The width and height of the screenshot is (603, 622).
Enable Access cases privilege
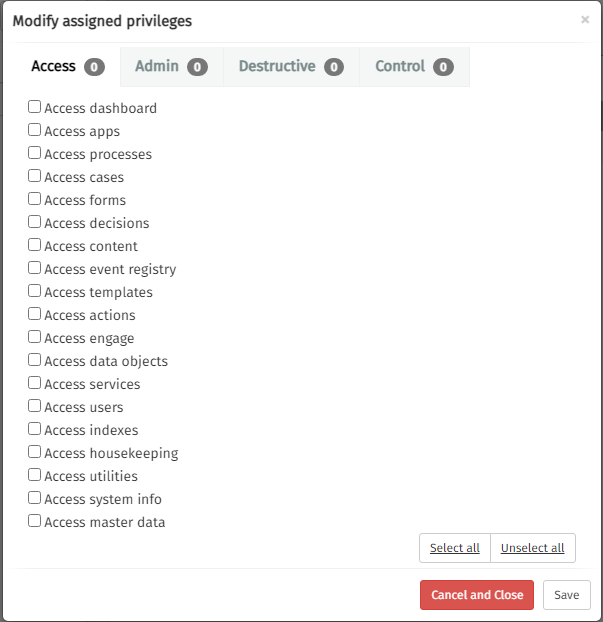(x=35, y=176)
